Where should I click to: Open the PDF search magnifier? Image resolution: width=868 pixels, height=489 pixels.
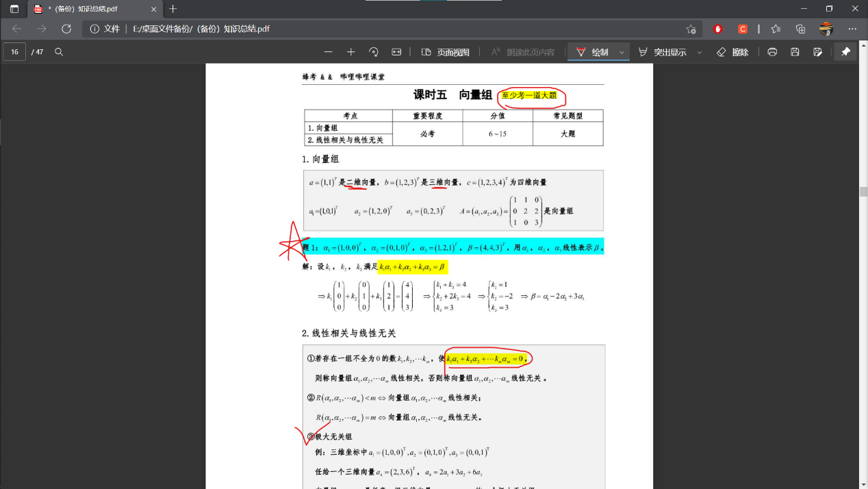pyautogui.click(x=59, y=52)
